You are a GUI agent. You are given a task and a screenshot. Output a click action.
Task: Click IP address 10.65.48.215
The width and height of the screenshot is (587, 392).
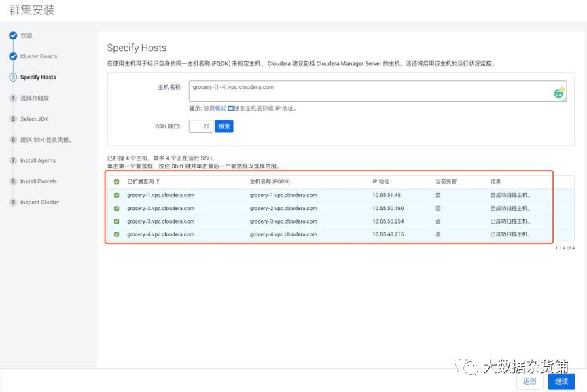click(388, 234)
